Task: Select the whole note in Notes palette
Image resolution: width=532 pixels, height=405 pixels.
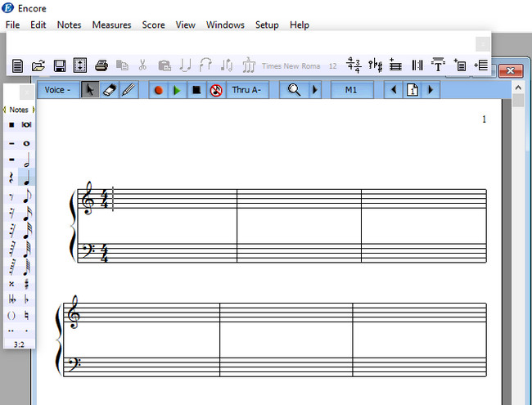Action: coord(26,143)
